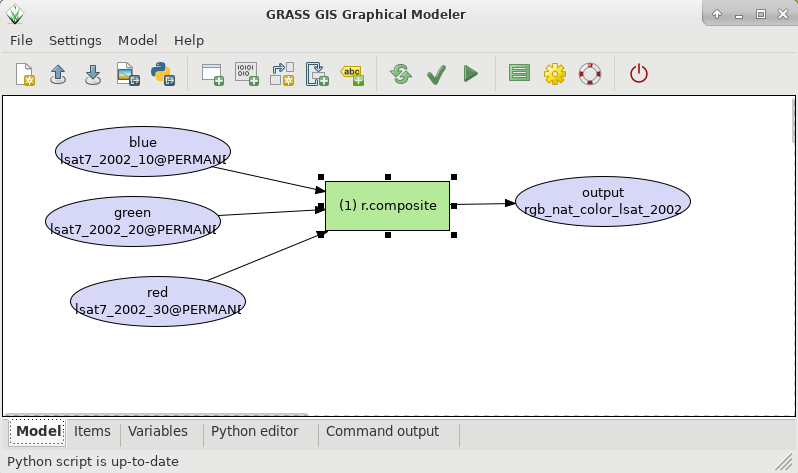
Task: Switch to the Python editor tab
Action: 254,432
